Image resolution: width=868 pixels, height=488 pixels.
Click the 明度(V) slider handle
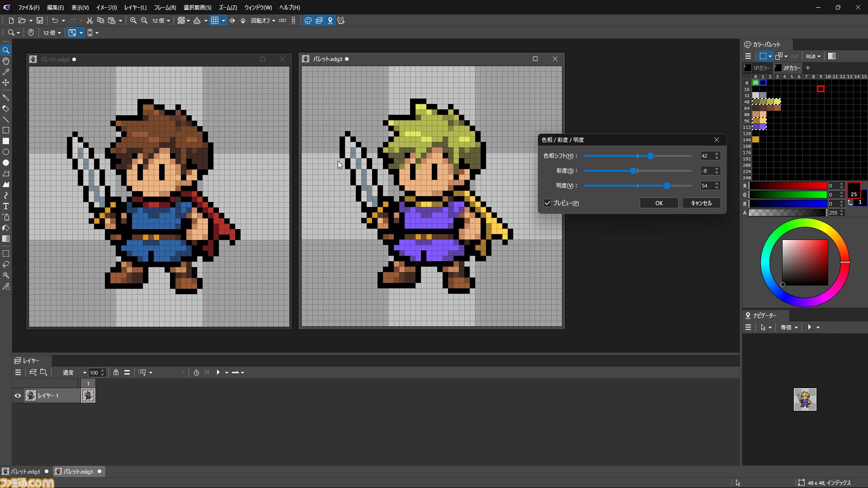coord(667,186)
